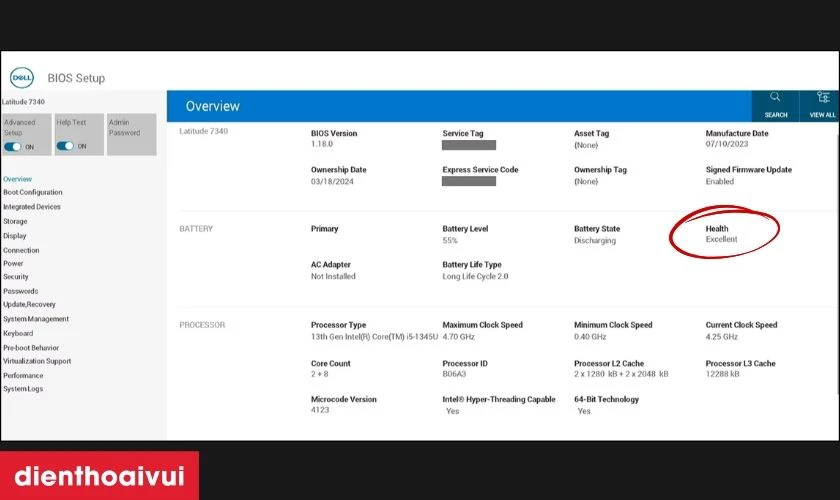Click Maximum Clock Speed 4.70 GHz
Image resolution: width=840 pixels, height=500 pixels.
pyautogui.click(x=459, y=337)
